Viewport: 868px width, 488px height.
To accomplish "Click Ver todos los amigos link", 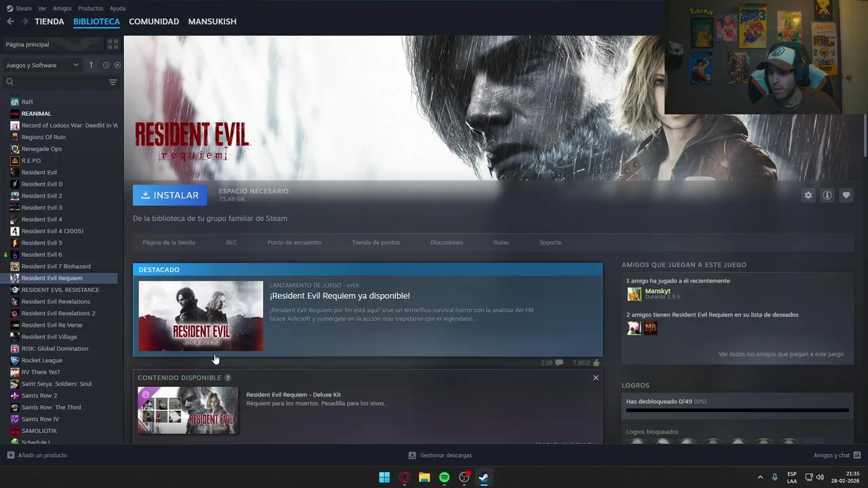I will [781, 354].
